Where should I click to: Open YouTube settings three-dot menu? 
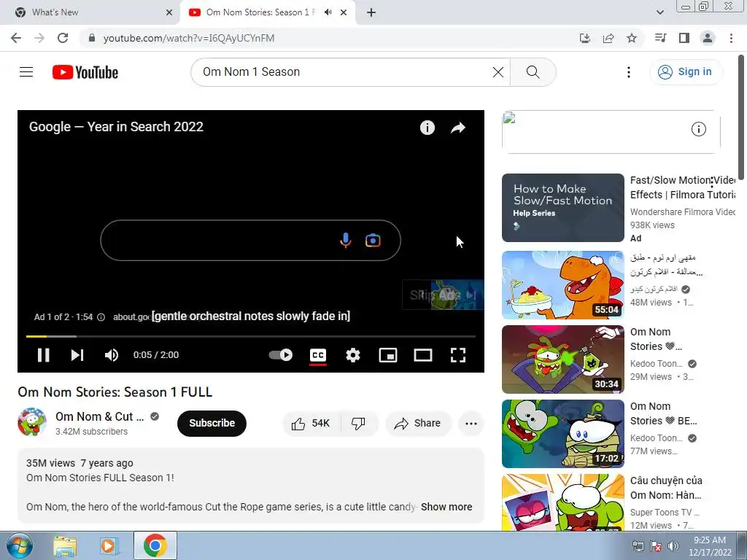pos(628,72)
